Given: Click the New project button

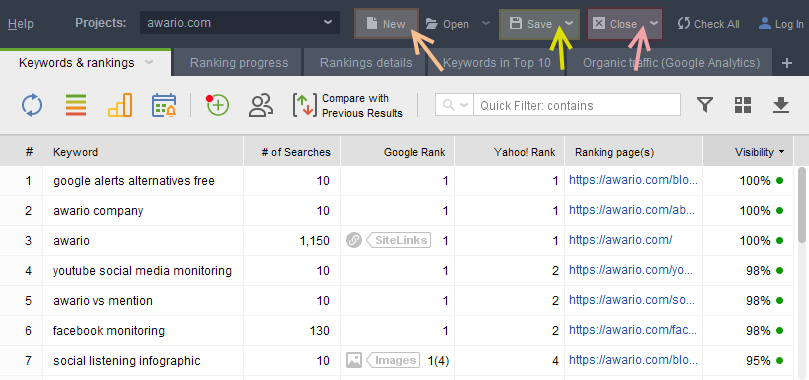Looking at the screenshot, I should (386, 24).
